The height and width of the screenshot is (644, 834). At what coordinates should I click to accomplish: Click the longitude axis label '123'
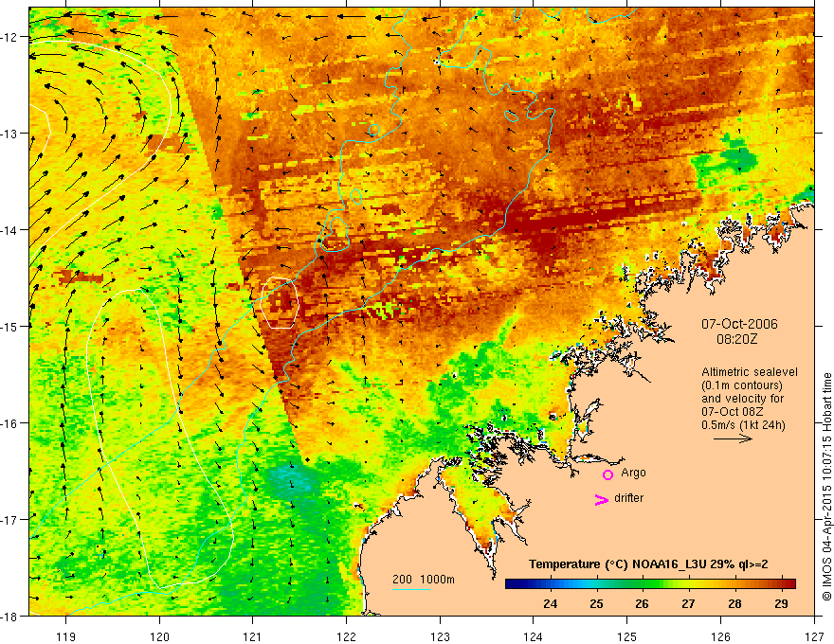(440, 636)
